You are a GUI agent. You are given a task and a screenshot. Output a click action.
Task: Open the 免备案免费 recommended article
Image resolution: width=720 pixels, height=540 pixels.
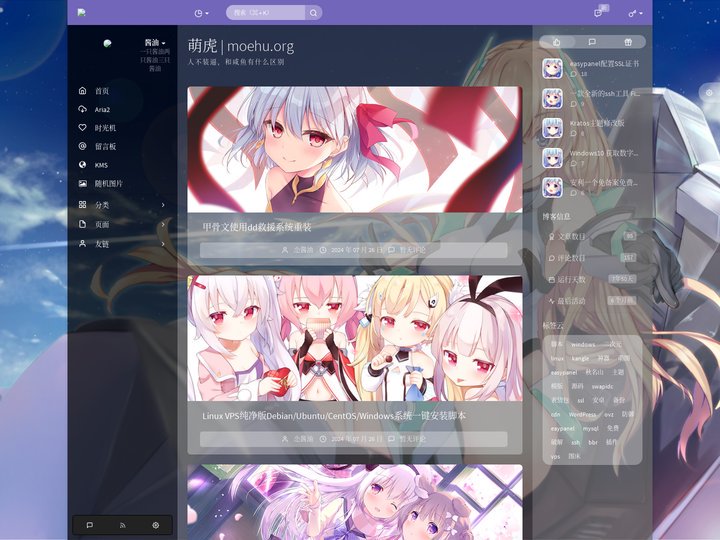click(604, 183)
